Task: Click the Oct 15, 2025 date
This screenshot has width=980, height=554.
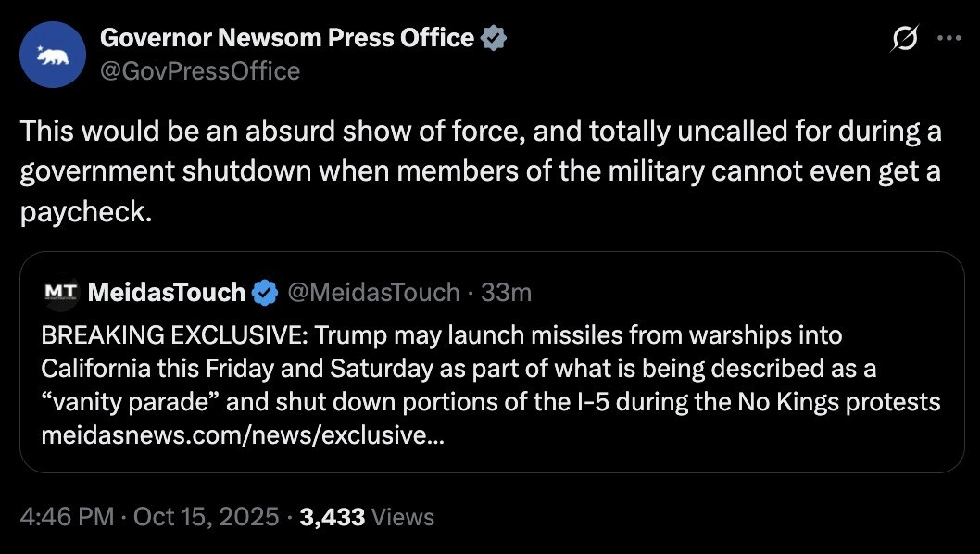Action: [x=206, y=516]
